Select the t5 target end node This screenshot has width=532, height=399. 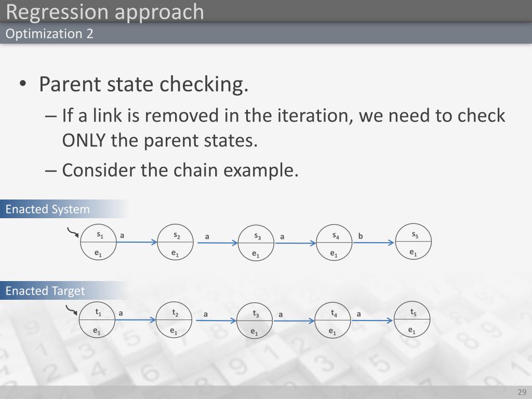[x=412, y=320]
